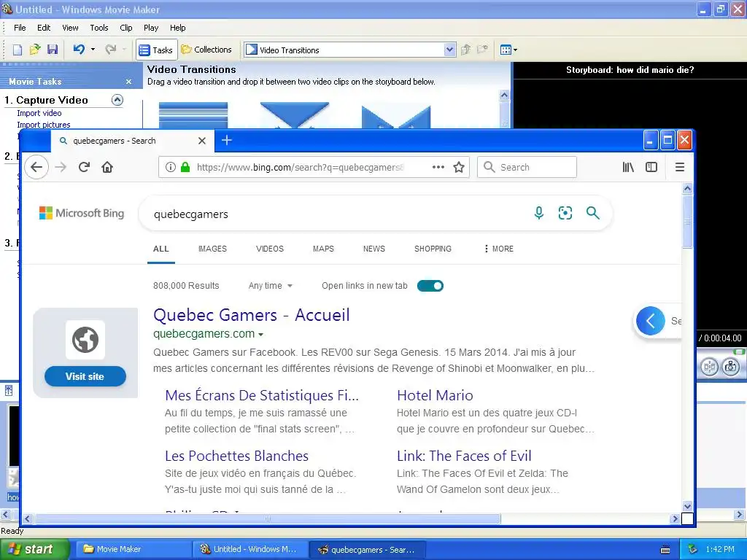Click the Start button
The height and width of the screenshot is (560, 747).
click(34, 549)
